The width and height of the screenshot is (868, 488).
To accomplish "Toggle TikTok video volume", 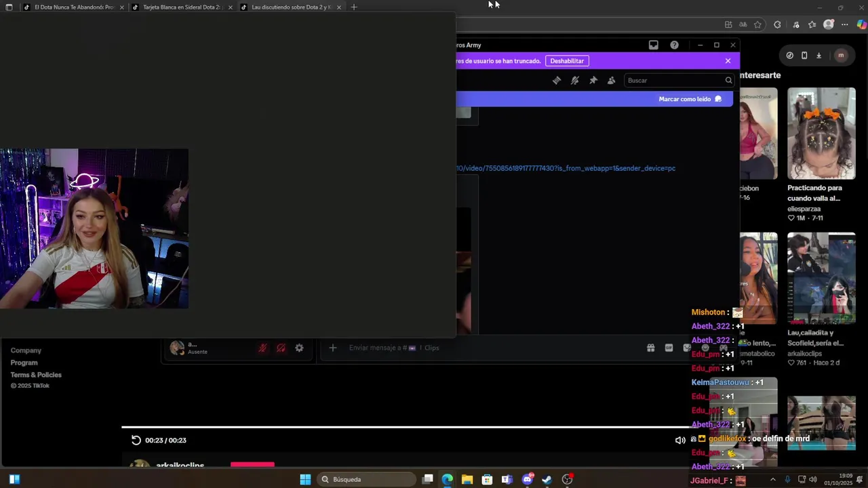I will coord(680,440).
